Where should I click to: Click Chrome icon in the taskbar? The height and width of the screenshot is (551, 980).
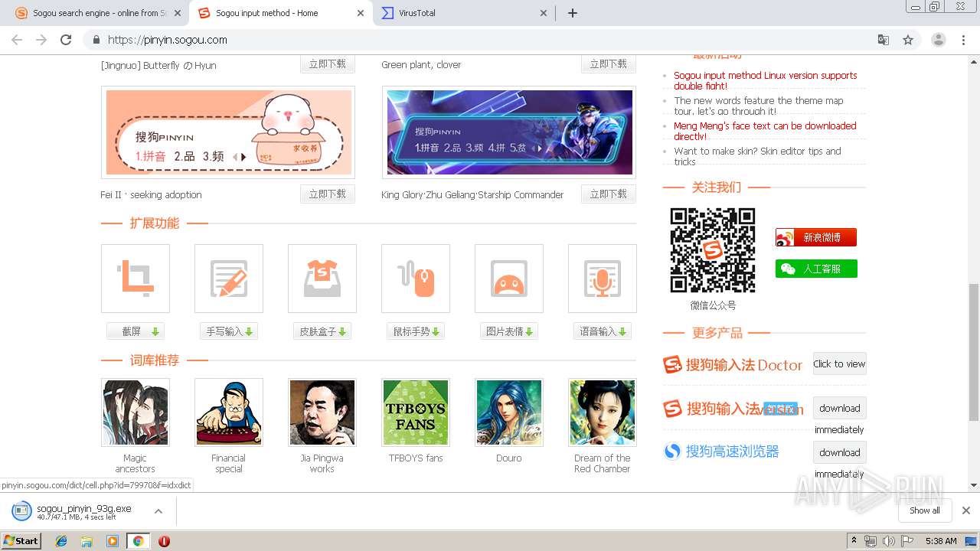click(x=139, y=541)
